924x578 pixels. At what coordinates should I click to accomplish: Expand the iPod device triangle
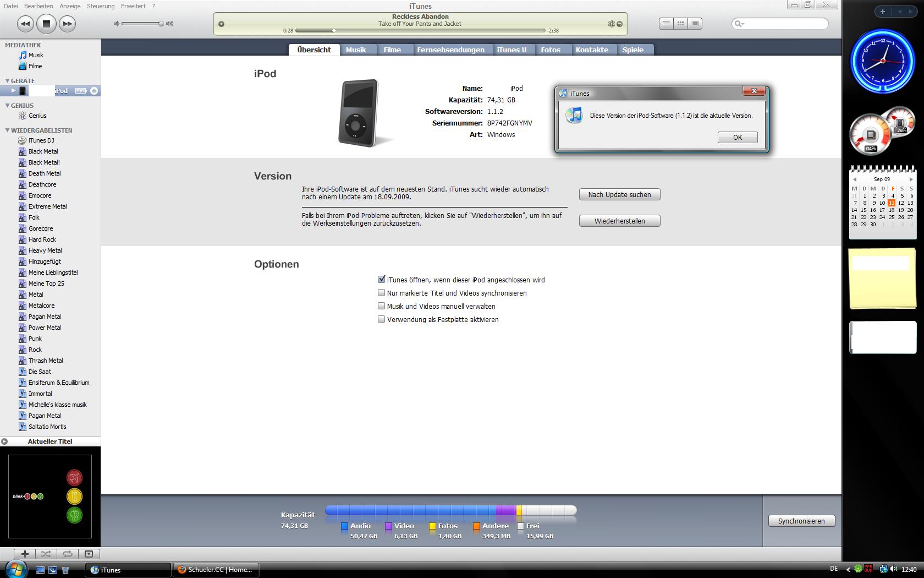pos(14,91)
